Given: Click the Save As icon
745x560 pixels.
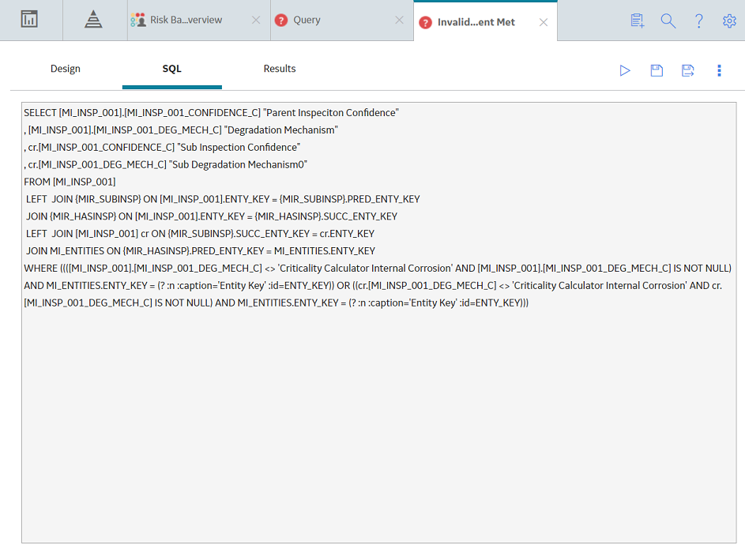Looking at the screenshot, I should pos(688,71).
